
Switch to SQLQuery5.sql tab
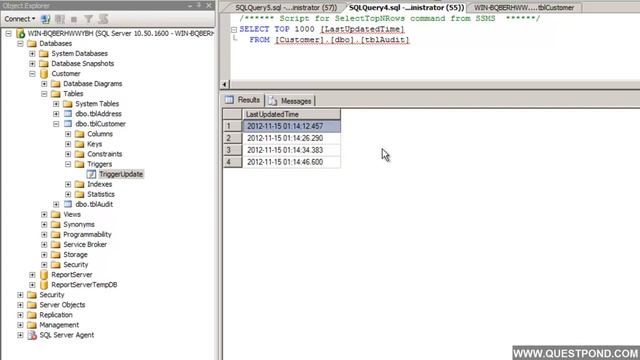click(x=286, y=8)
